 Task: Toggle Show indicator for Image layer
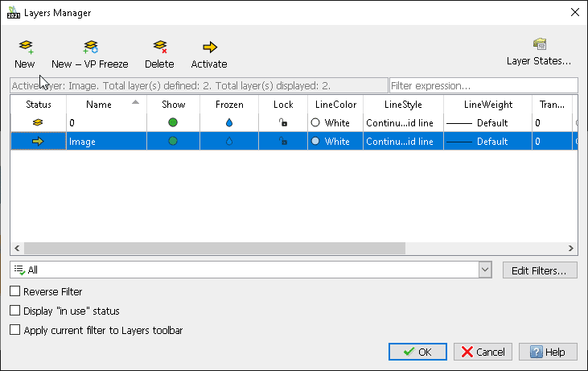pos(173,141)
